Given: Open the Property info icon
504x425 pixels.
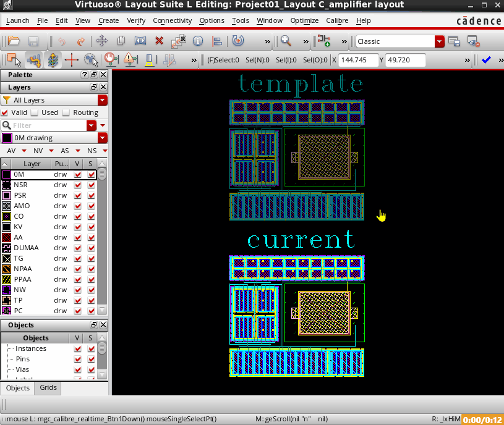Looking at the screenshot, I should coord(198,41).
